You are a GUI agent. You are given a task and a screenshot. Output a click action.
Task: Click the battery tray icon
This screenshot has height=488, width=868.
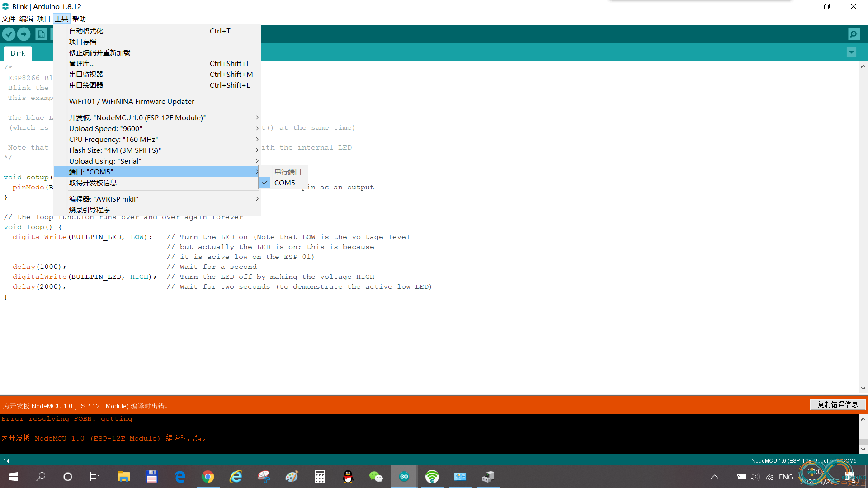741,477
